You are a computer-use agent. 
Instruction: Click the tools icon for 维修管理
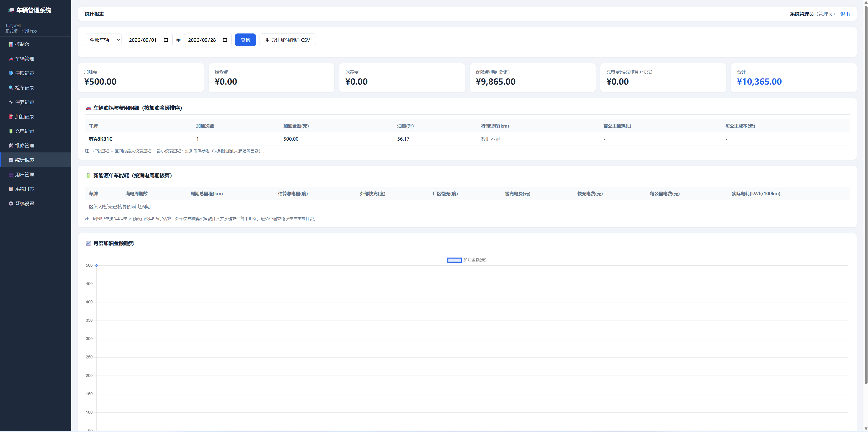tap(11, 146)
